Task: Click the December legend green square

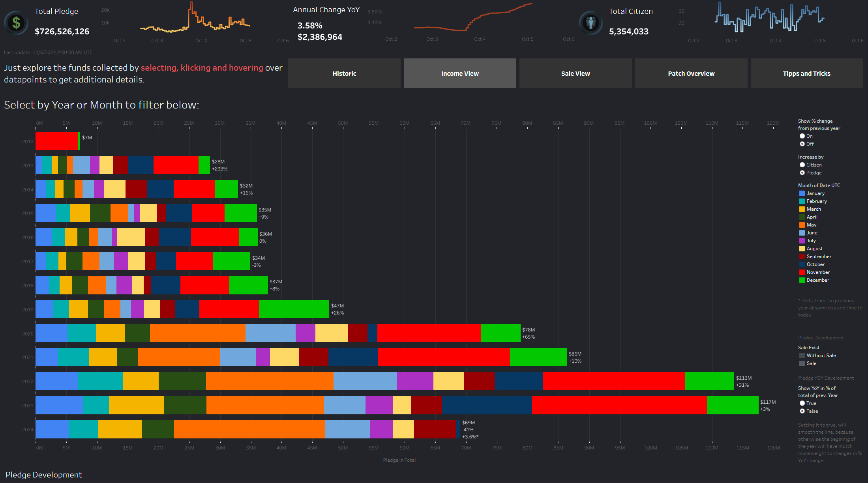Action: click(802, 280)
